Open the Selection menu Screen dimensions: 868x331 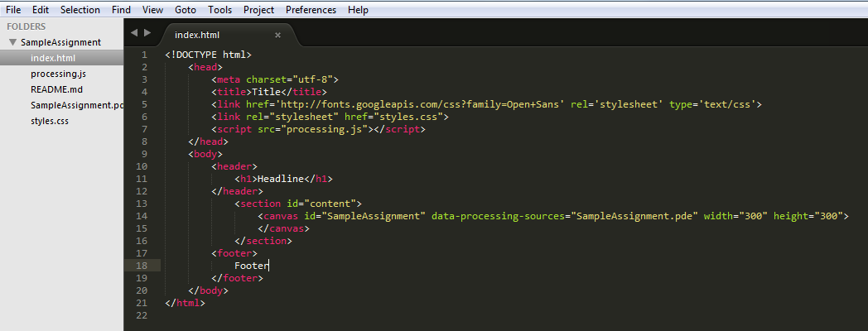80,10
